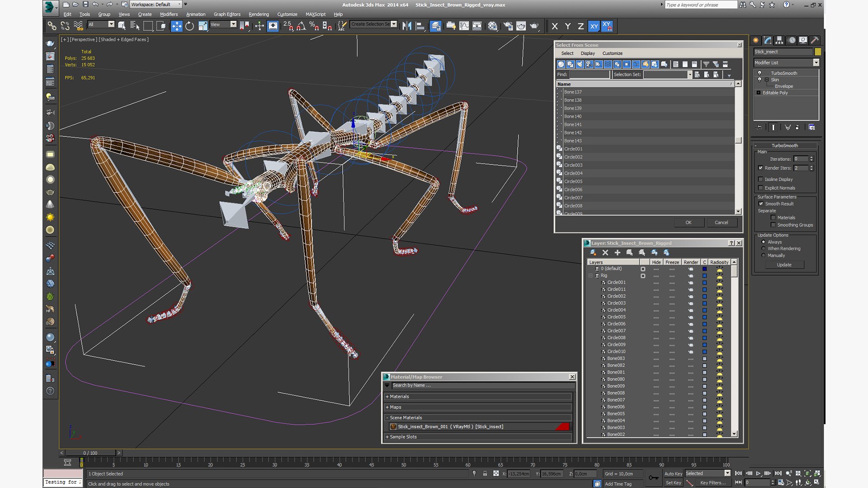Click the lock selection padlock icon

coord(485,474)
